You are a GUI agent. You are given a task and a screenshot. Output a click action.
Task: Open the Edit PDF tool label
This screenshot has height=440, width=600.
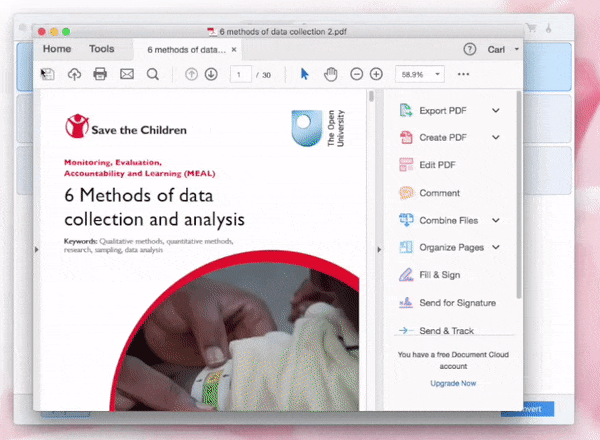(437, 165)
